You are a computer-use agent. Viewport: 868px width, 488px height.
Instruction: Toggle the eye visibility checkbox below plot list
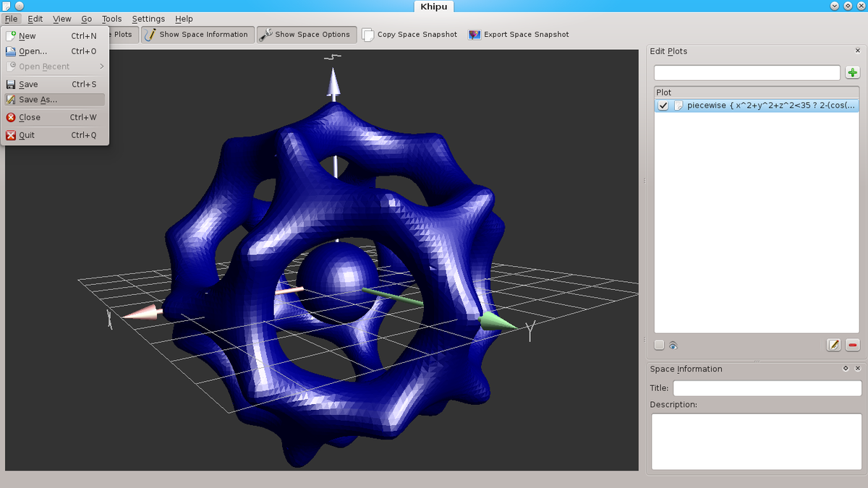[x=659, y=346]
